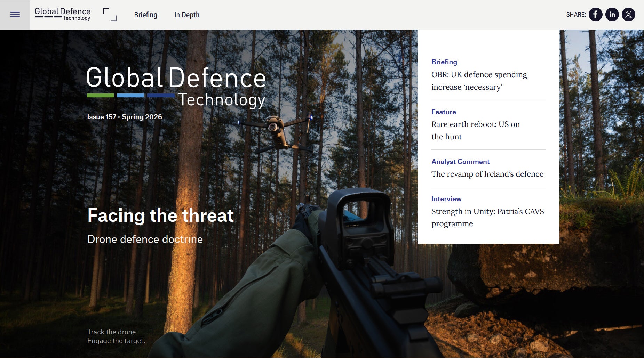644x358 pixels.
Task: Open 'Strength in Unity: Patria's CAVS programme'
Action: tap(487, 217)
